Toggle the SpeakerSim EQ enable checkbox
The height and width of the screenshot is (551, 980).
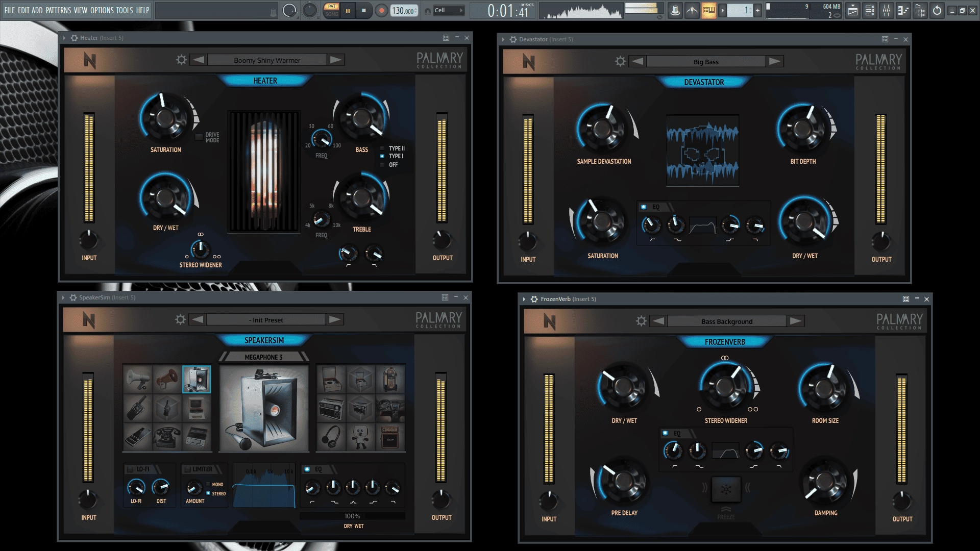[x=307, y=469]
